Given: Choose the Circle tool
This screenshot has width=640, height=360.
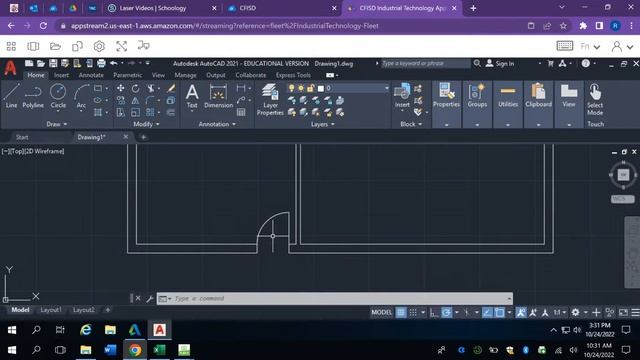Looking at the screenshot, I should click(58, 96).
